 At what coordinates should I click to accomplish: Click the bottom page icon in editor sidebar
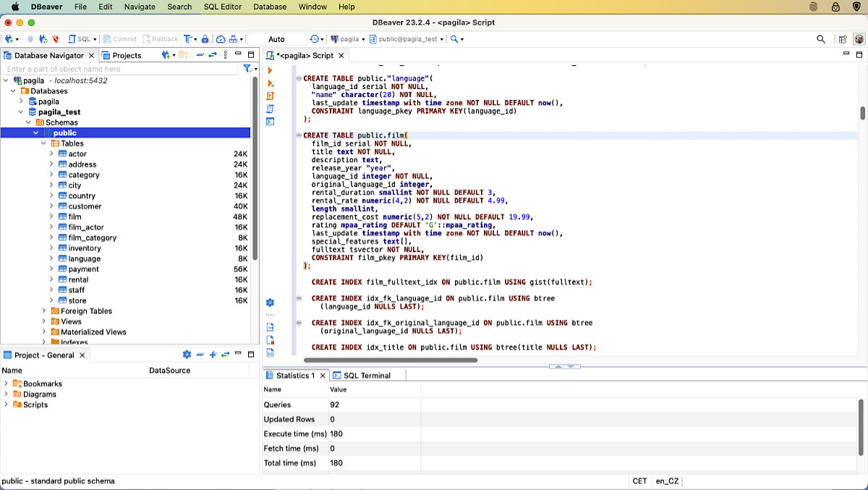click(x=271, y=352)
